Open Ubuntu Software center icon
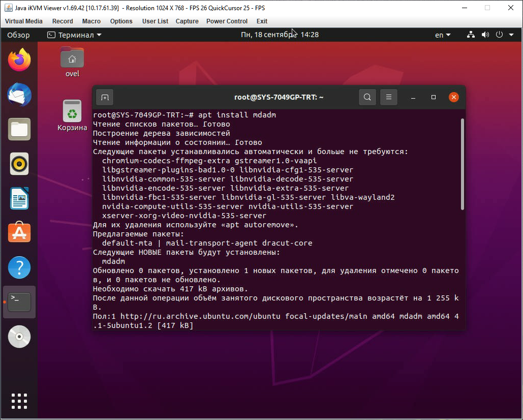 19,232
